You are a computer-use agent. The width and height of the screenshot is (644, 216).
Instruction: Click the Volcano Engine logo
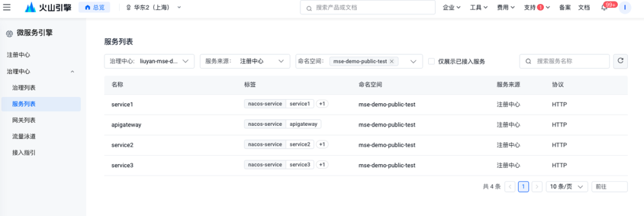pos(48,7)
